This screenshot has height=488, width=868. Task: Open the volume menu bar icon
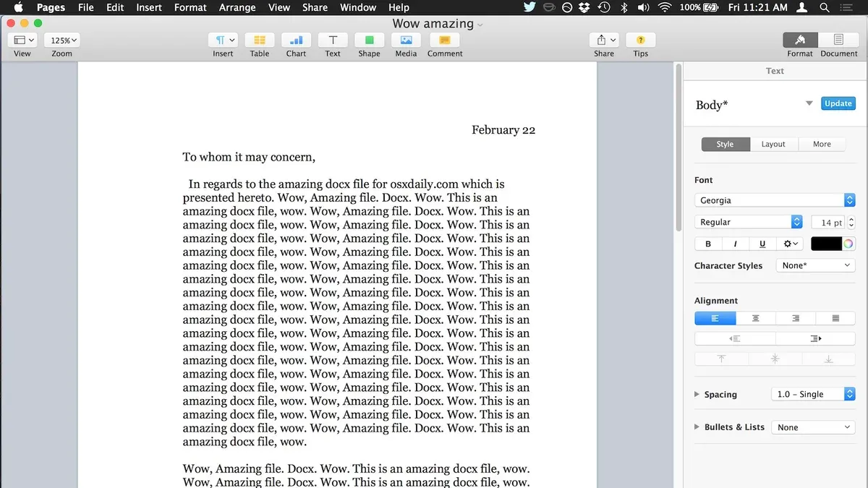[644, 7]
